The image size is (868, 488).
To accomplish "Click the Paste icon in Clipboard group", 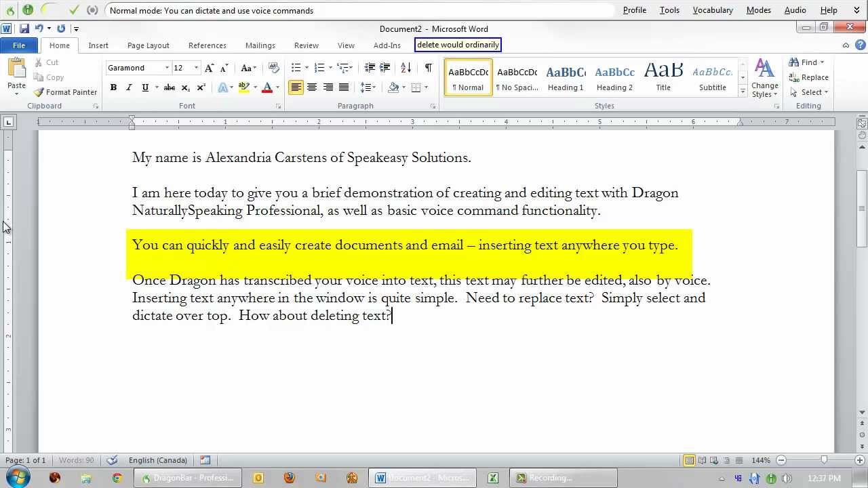I will point(16,69).
